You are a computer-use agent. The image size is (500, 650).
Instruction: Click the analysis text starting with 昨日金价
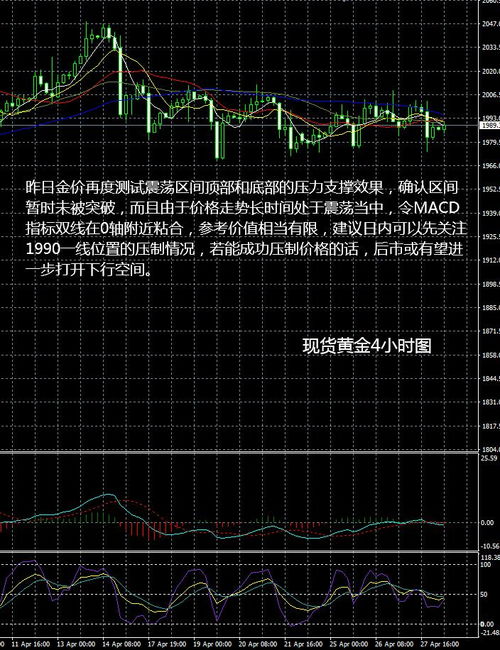coord(245,228)
